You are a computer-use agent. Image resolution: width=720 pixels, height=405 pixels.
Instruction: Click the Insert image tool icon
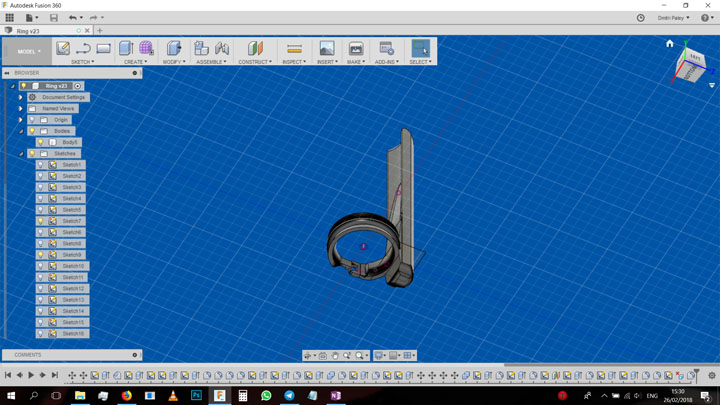click(x=327, y=48)
